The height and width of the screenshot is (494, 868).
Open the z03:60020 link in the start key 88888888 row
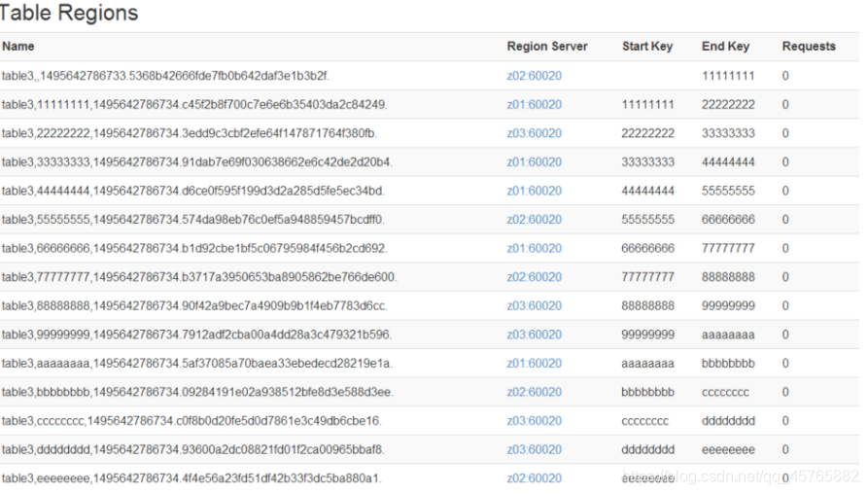(x=535, y=306)
